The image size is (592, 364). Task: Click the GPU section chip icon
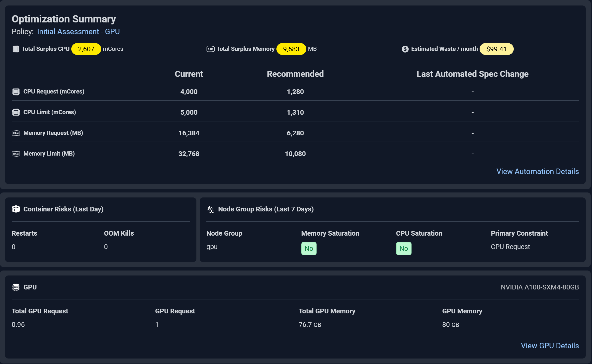(16, 287)
